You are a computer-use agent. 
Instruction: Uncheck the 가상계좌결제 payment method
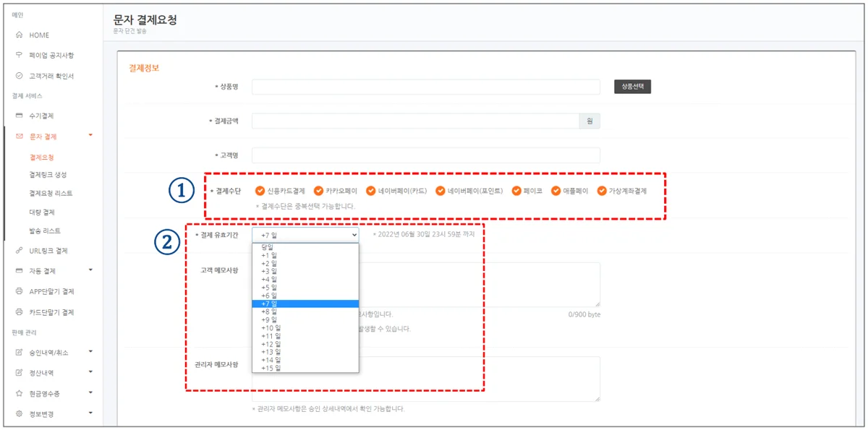(x=602, y=191)
